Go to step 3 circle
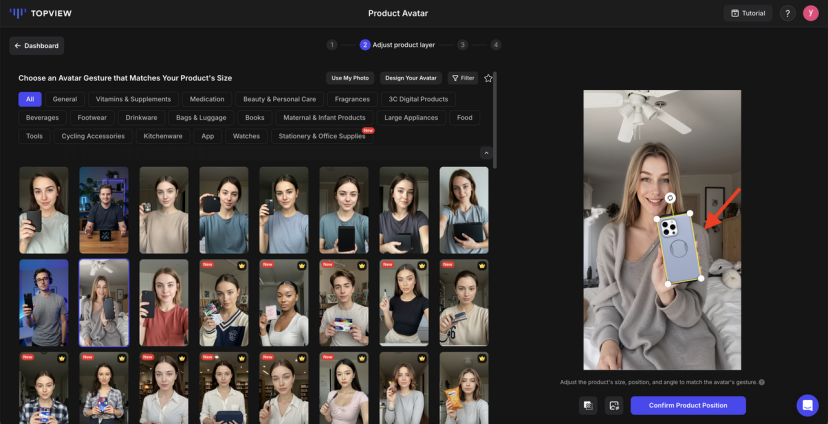Screen dimensions: 828x424 [463, 45]
